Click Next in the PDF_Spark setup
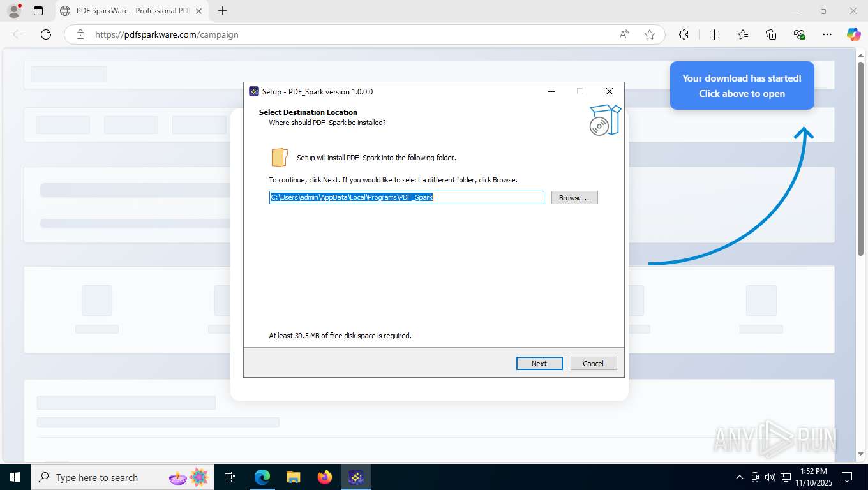This screenshot has height=490, width=868. (x=539, y=363)
